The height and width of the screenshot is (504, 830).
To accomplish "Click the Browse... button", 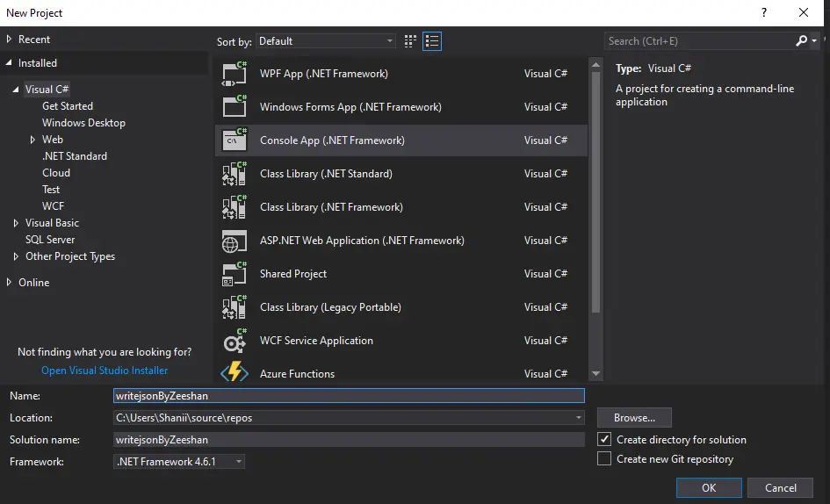I will (x=634, y=418).
